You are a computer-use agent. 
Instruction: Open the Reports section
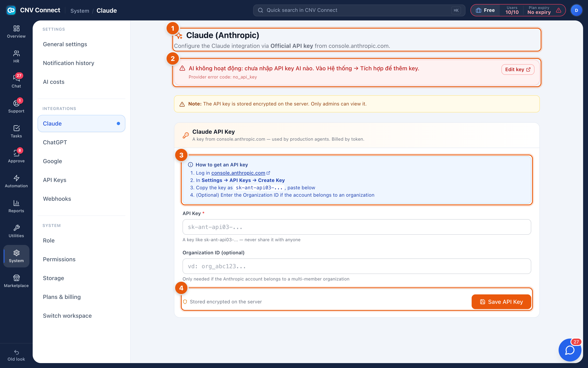click(x=16, y=206)
